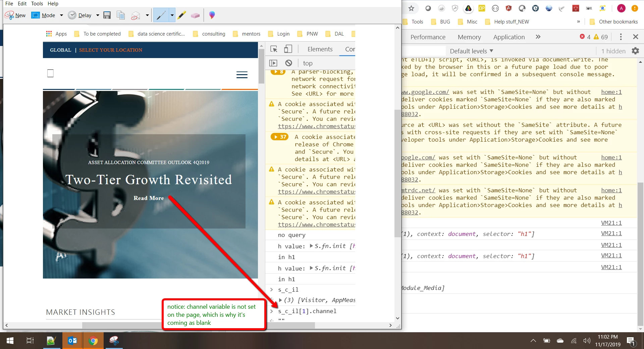Select the Elements tab in the captured DevTools
Screen dimensions: 644x349
(x=320, y=49)
